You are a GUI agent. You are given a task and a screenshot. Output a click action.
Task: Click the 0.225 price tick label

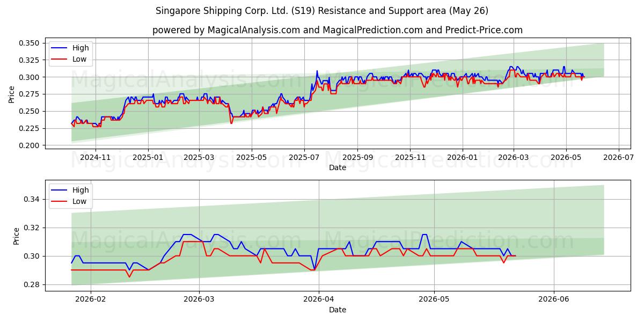click(30, 129)
